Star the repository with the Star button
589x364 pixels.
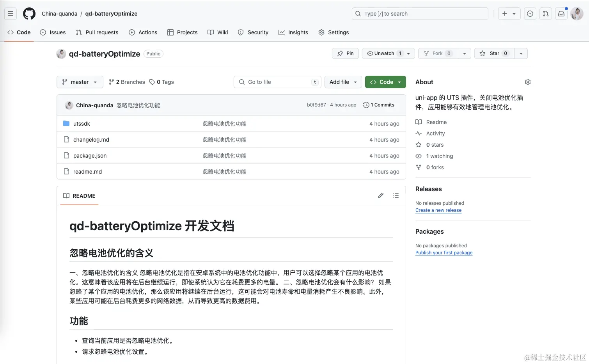click(x=494, y=53)
